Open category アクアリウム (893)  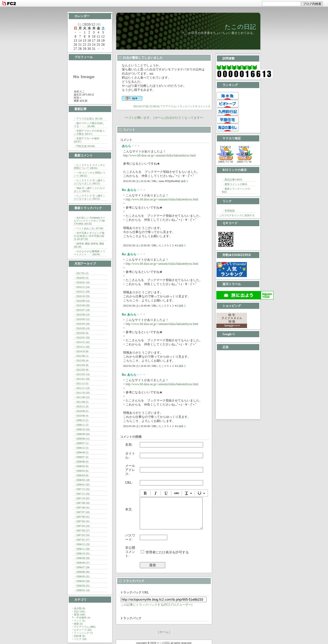pos(85,627)
